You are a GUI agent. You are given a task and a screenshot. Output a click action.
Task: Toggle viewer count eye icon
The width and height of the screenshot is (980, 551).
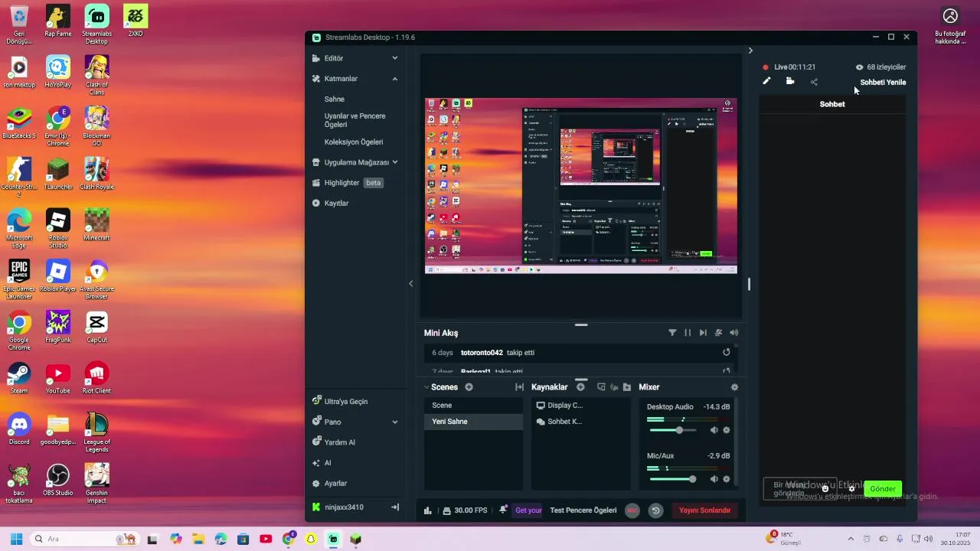859,67
